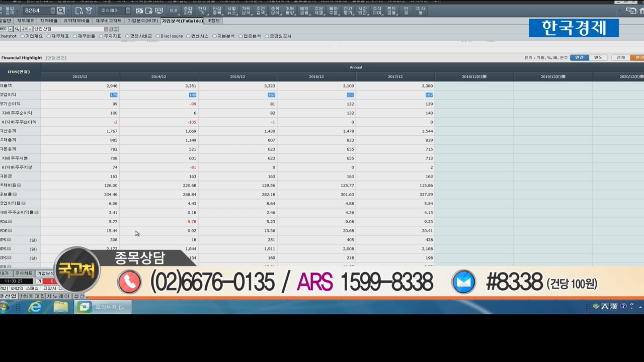This screenshot has height=362, width=644.
Task: Click help icon next to 2018/12(E)
Action: pos(485,77)
